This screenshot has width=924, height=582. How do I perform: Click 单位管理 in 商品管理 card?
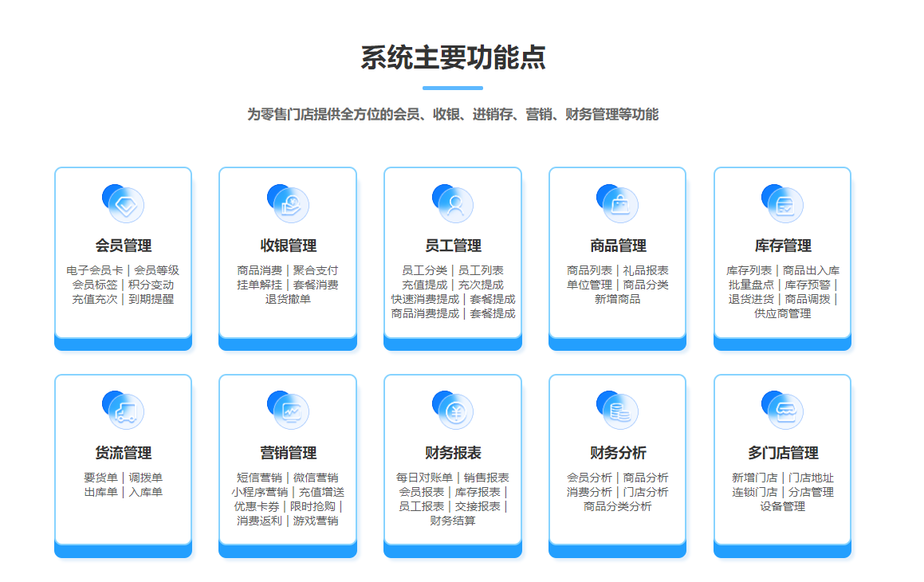[589, 285]
